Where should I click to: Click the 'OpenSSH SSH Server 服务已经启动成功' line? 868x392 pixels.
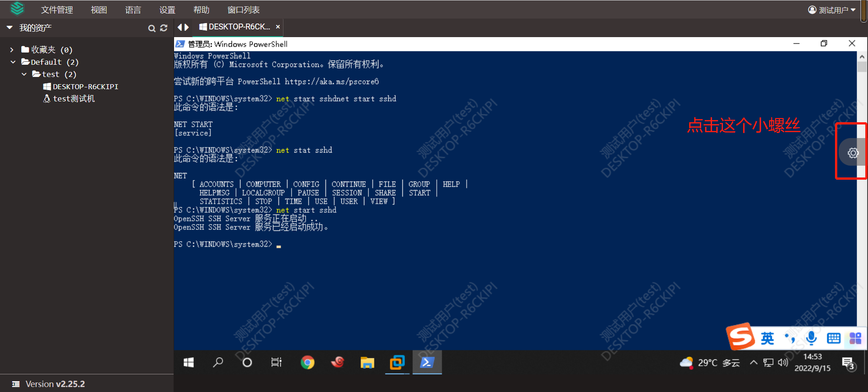point(251,227)
